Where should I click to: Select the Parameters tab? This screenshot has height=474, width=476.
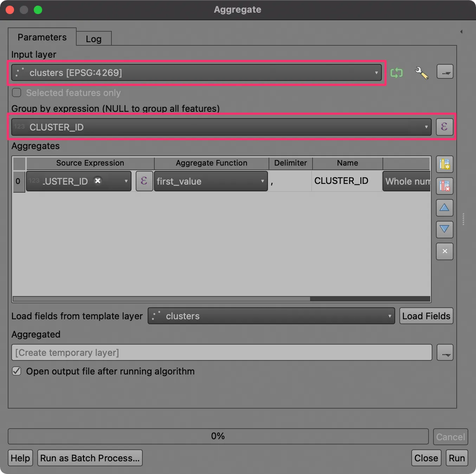(x=42, y=37)
